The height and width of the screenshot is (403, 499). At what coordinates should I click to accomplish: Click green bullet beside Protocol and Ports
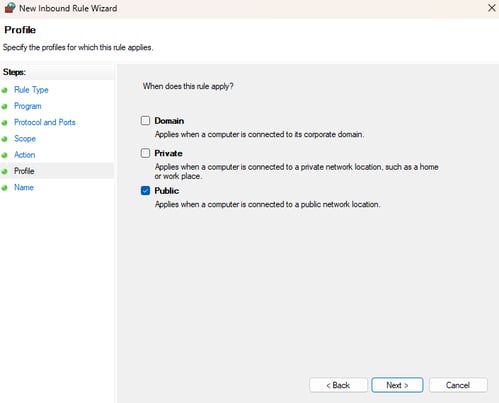tap(4, 123)
